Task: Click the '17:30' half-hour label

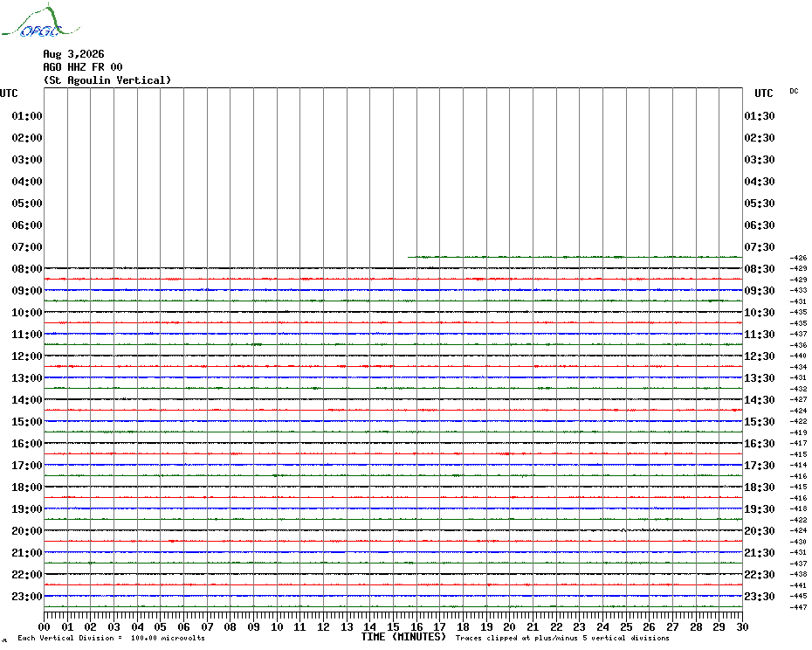Action: pos(760,466)
